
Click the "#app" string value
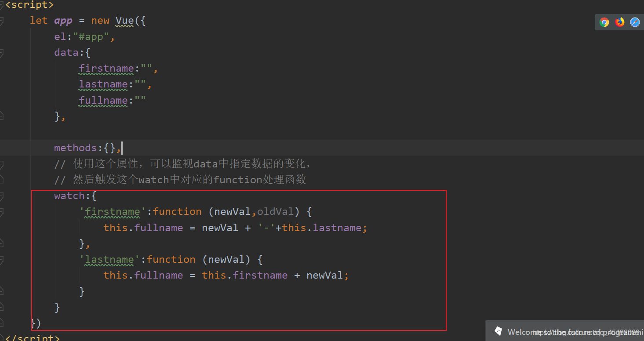[x=91, y=37]
